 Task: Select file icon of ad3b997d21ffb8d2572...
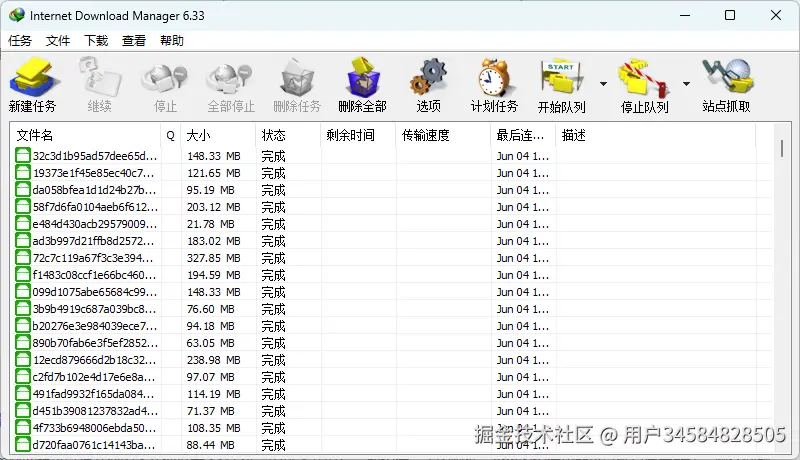(x=22, y=241)
